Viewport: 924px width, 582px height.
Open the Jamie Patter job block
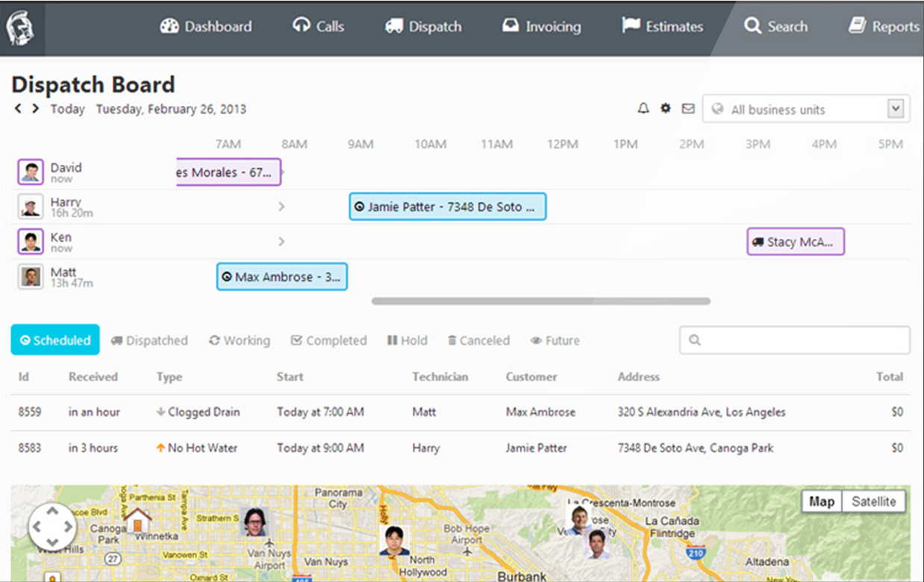coord(448,207)
